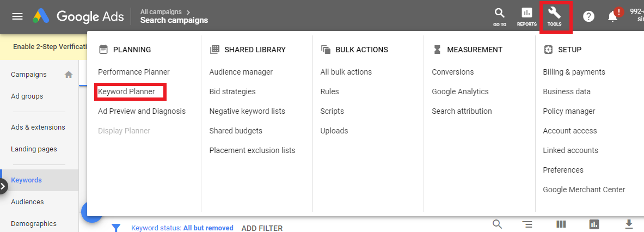Viewport: 644px width, 232px height.
Task: Open Negative keyword lists
Action: [x=247, y=111]
